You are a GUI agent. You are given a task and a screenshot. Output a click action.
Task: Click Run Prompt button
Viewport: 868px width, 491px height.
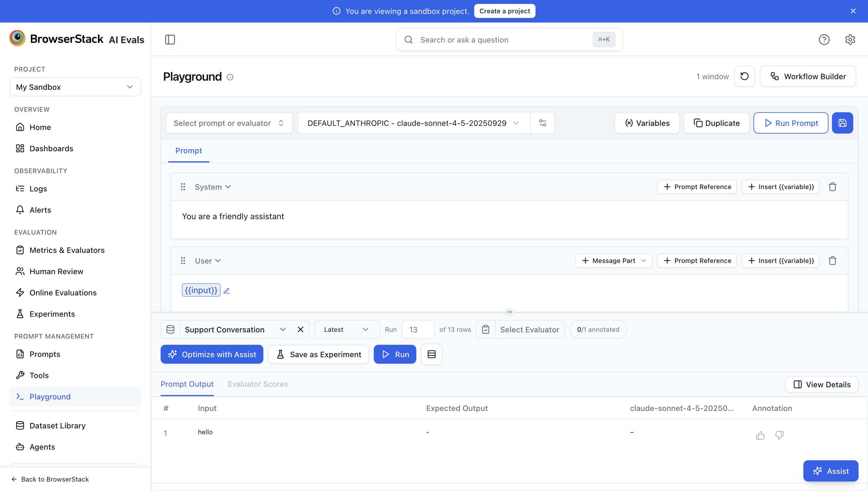[791, 123]
